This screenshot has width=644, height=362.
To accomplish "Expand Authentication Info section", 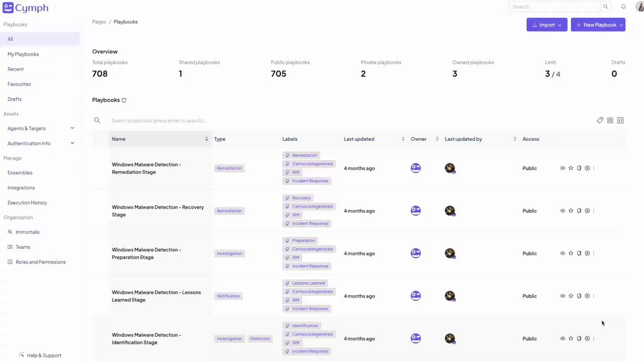I will 72,144.
